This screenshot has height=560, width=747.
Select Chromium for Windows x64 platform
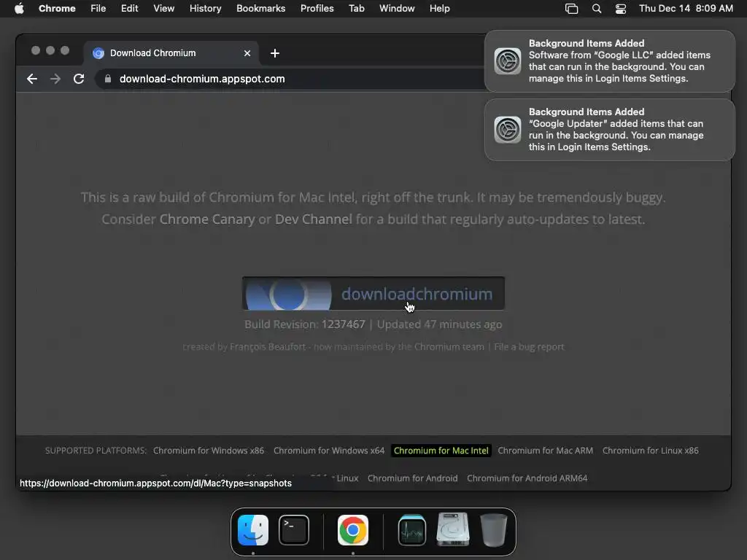tap(329, 451)
